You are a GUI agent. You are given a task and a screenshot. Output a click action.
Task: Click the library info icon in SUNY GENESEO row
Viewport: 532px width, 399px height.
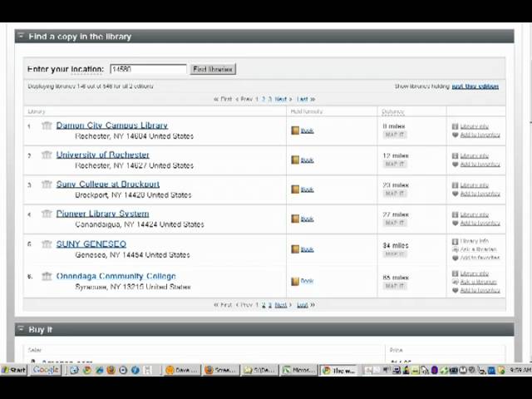tap(456, 242)
